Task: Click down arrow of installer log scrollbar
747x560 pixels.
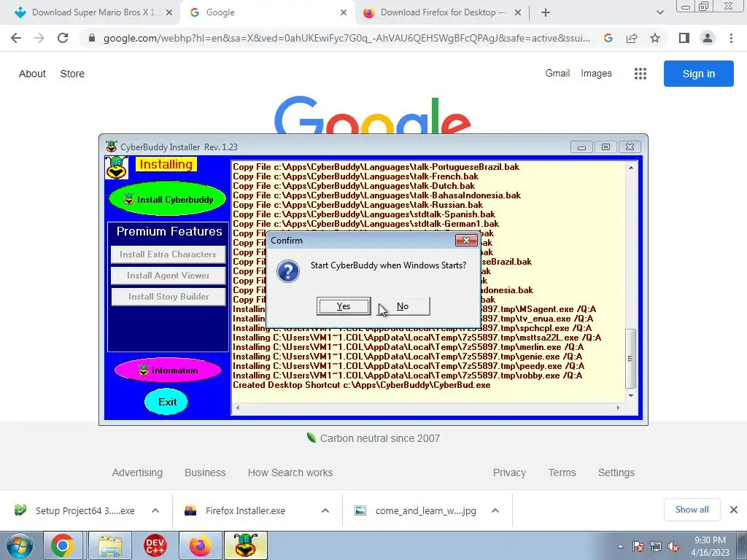Action: [631, 396]
